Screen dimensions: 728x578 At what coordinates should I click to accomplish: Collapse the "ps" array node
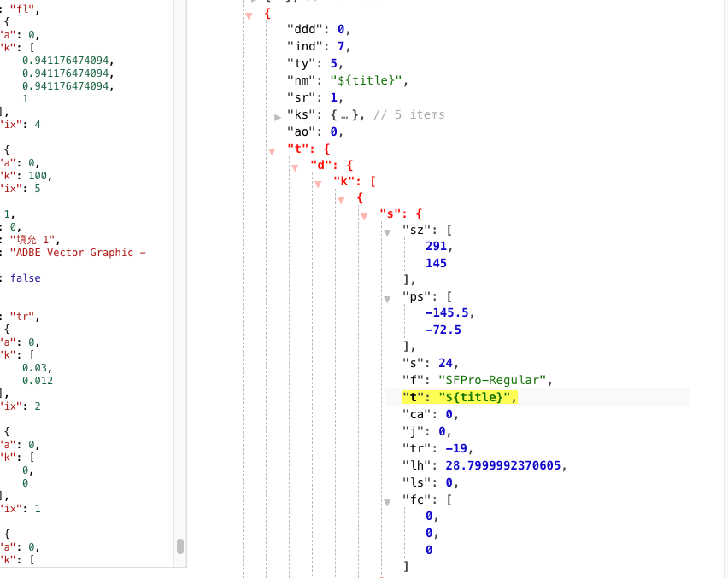coord(387,299)
